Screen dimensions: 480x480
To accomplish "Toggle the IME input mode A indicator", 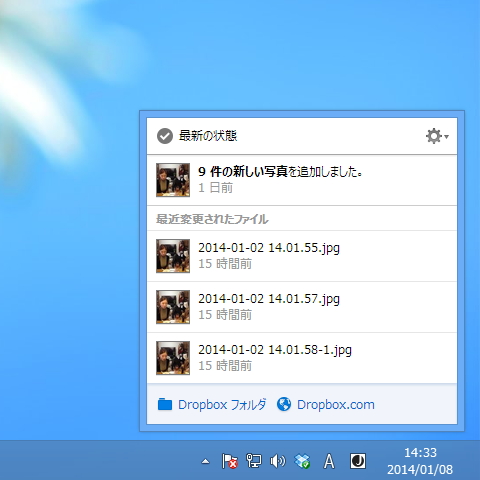I will pyautogui.click(x=329, y=462).
